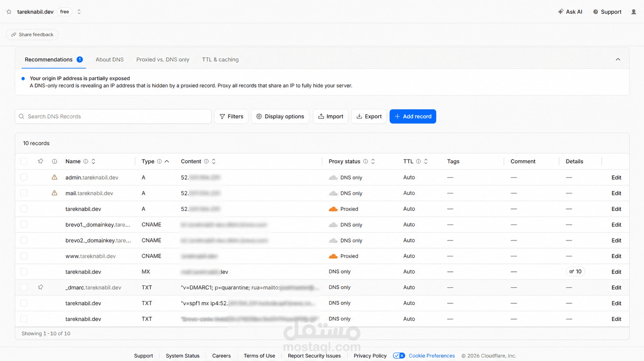The image size is (644, 361).
Task: Select the tareknabil.dev A record checkbox
Action: [x=24, y=209]
